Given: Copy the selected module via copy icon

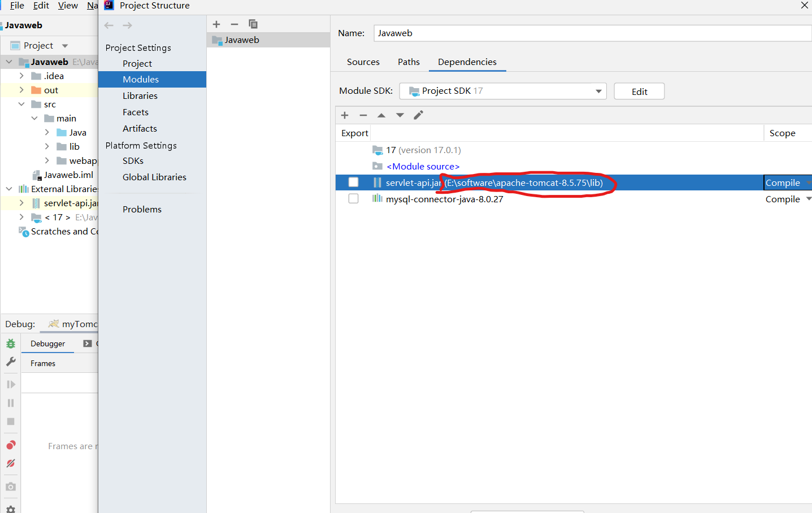Looking at the screenshot, I should tap(253, 24).
